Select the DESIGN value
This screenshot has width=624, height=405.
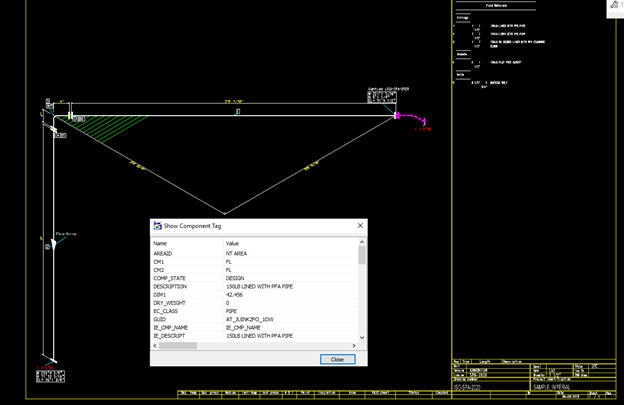tap(235, 278)
